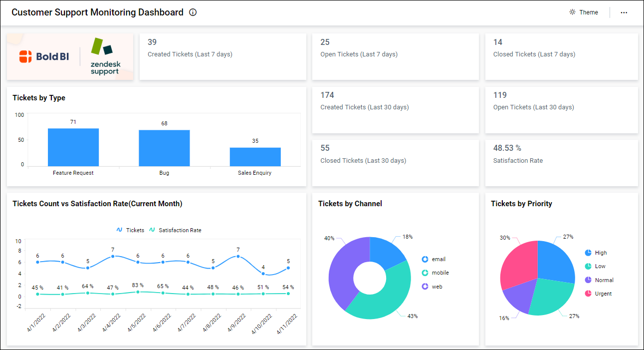Open the more options ellipsis menu
This screenshot has width=644, height=350.
click(624, 12)
